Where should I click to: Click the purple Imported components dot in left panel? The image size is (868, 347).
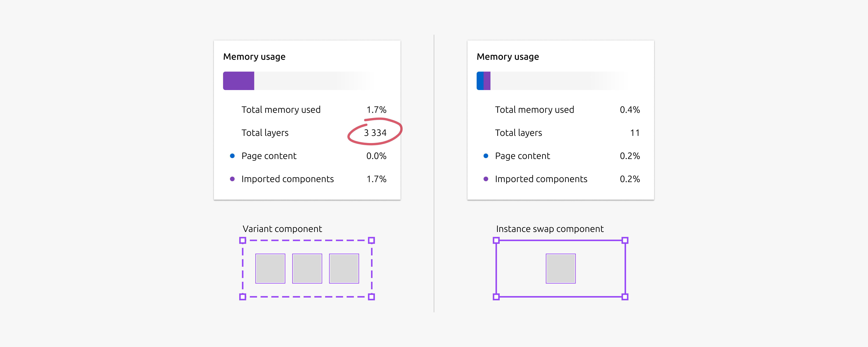(x=232, y=179)
